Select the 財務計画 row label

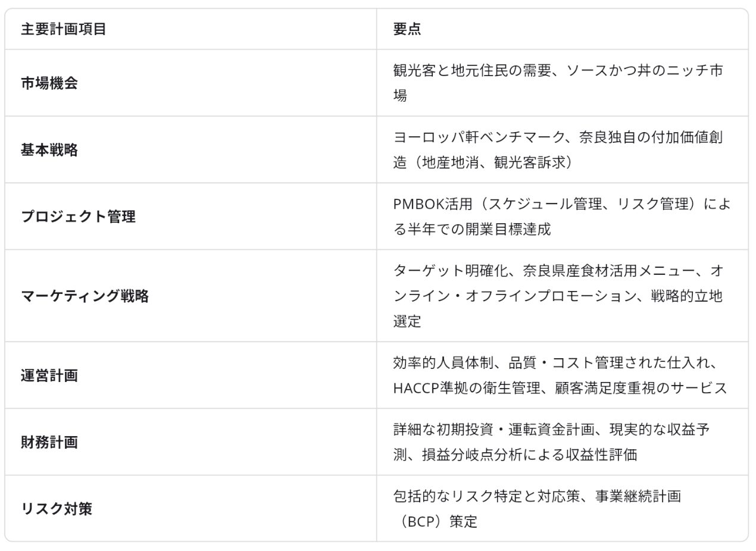[x=49, y=442]
